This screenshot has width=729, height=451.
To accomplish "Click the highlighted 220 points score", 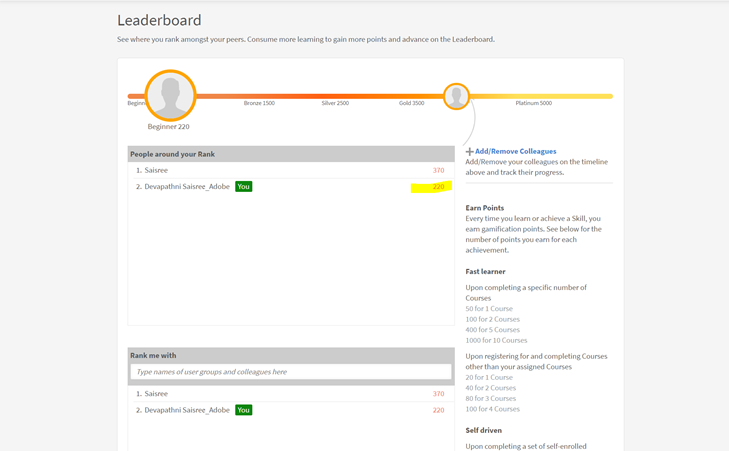I will pos(437,187).
